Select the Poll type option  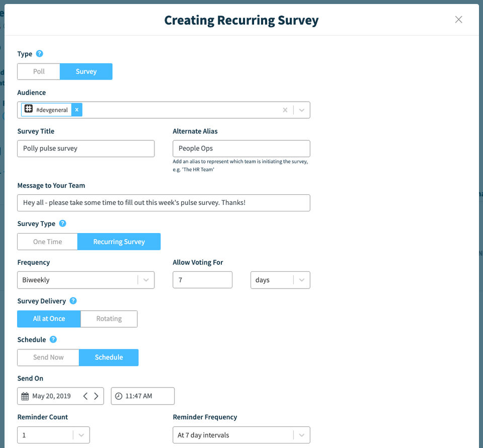[39, 71]
